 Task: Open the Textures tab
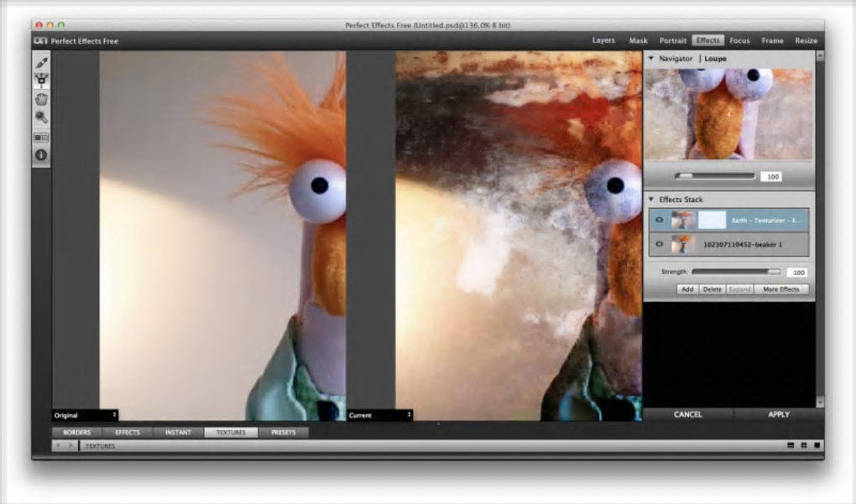coord(231,433)
